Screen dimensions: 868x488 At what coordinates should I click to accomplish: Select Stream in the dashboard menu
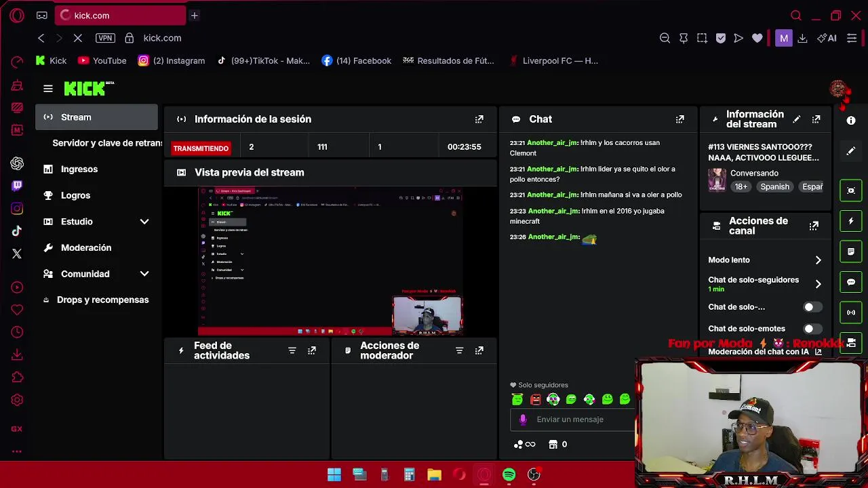click(96, 117)
